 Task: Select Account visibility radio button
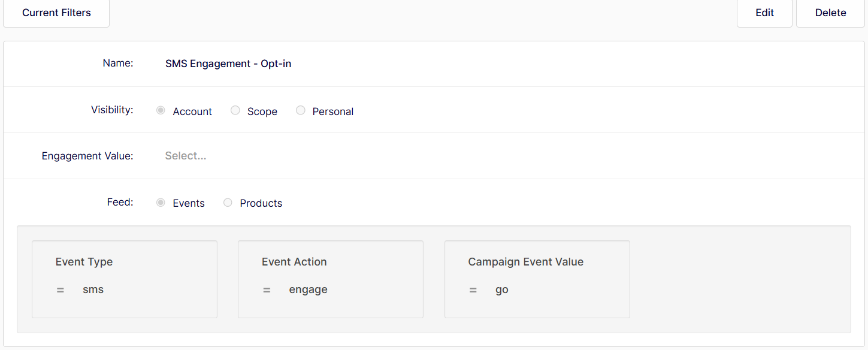(161, 110)
